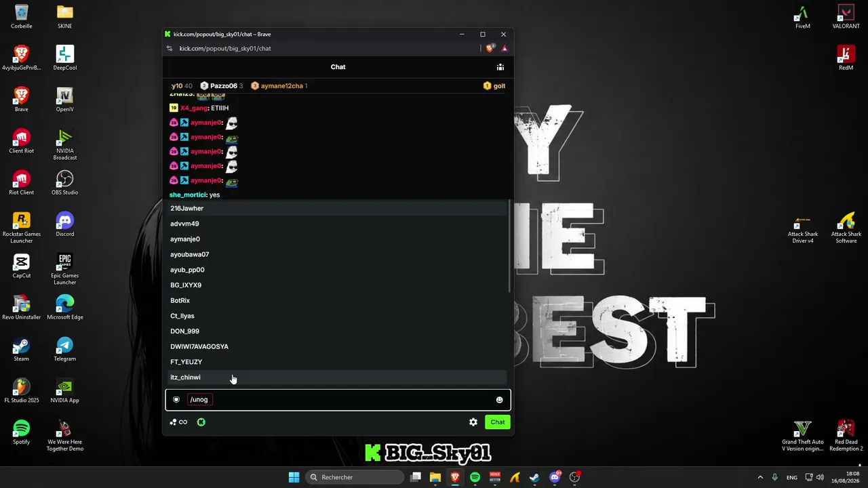Choose BG_IXYX9 from the suggestion list
Screen dimensions: 868x488
click(338, 285)
